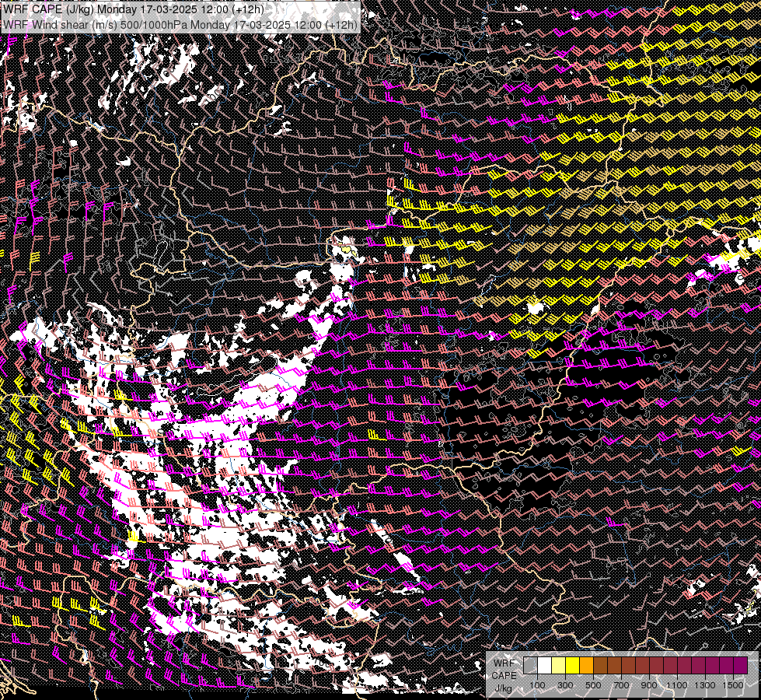
Task: Click the legend tick label 1500
Action: tap(733, 685)
